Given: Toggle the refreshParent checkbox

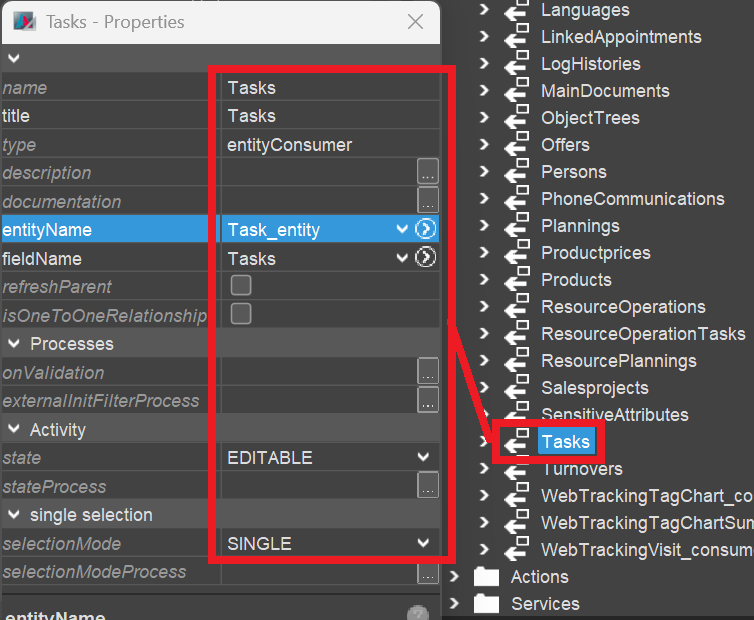Looking at the screenshot, I should point(241,286).
